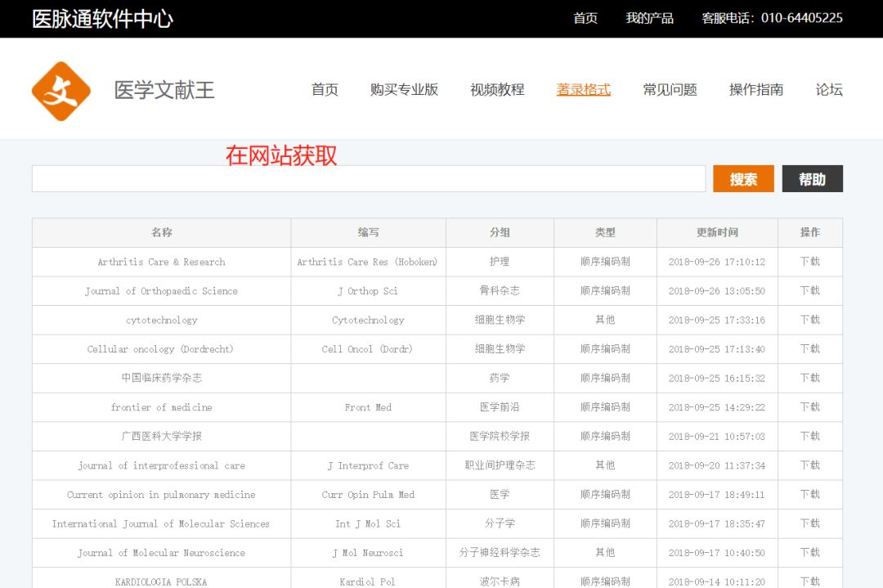Viewport: 883px width, 588px height.
Task: Click the group cell 医学前沿
Action: coord(500,406)
